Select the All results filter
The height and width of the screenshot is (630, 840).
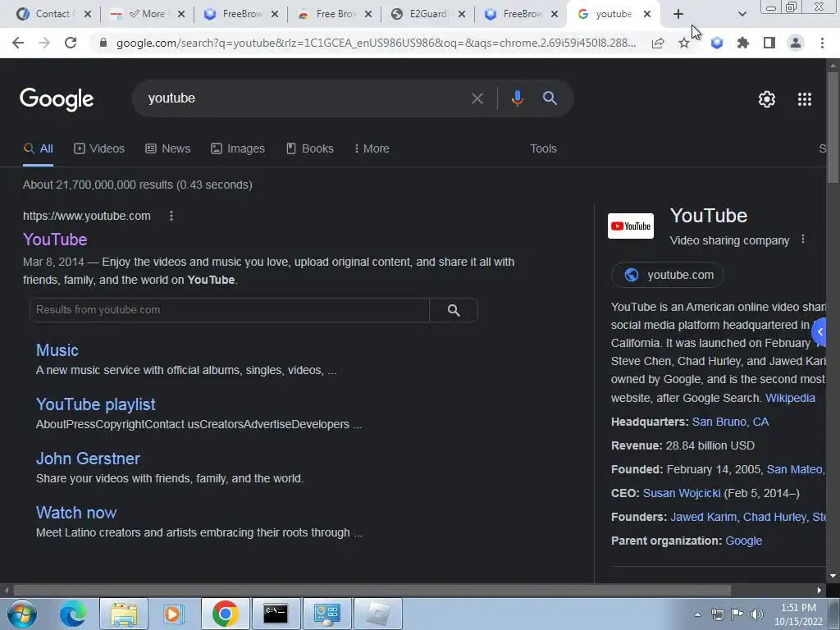click(x=38, y=149)
